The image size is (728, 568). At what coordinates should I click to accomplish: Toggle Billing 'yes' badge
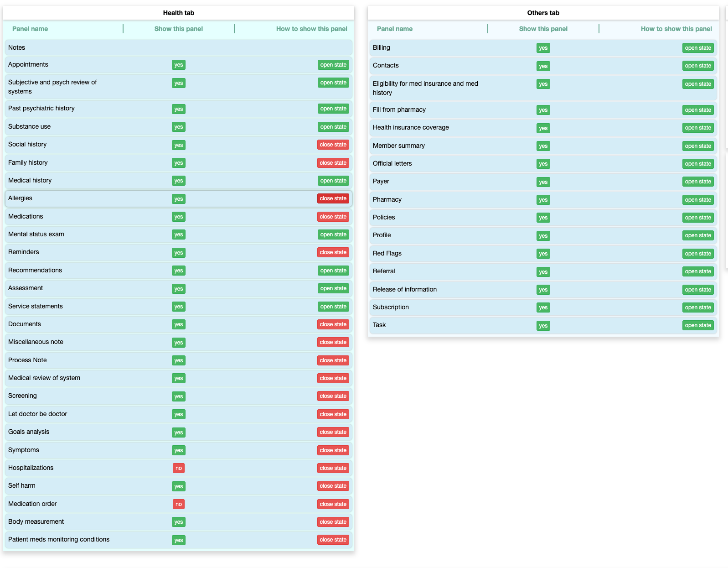(543, 48)
